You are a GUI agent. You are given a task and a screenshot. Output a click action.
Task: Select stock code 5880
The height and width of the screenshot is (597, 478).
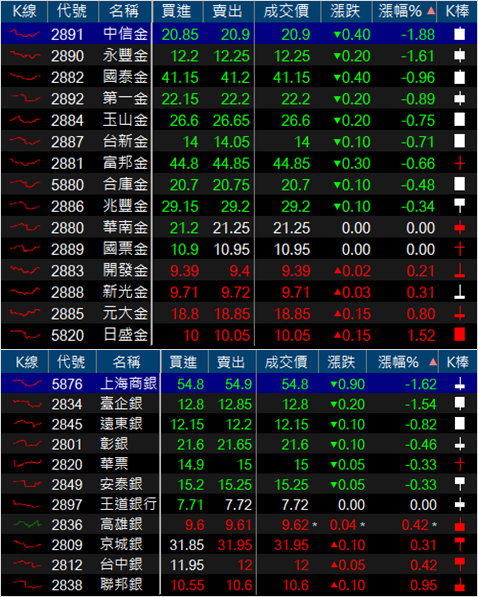[67, 185]
